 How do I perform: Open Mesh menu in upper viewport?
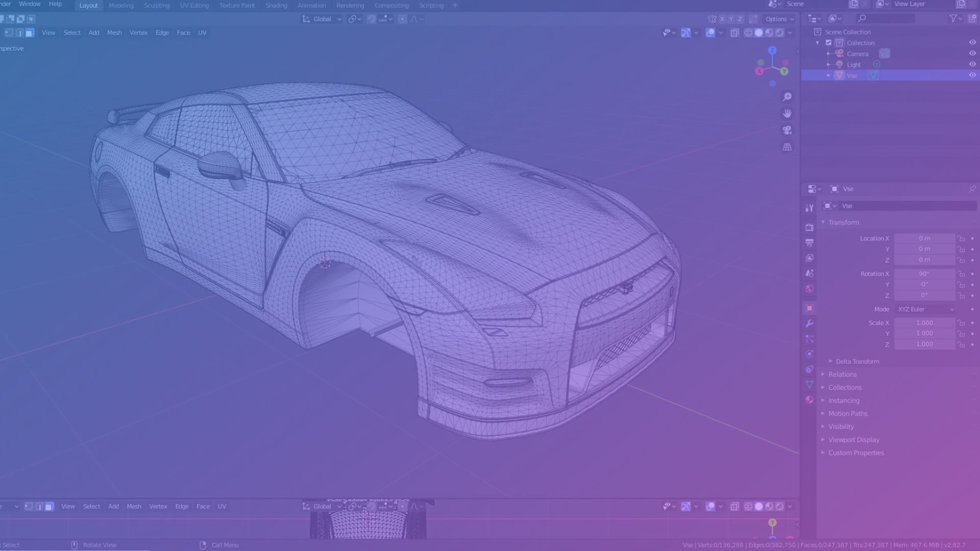(x=114, y=33)
